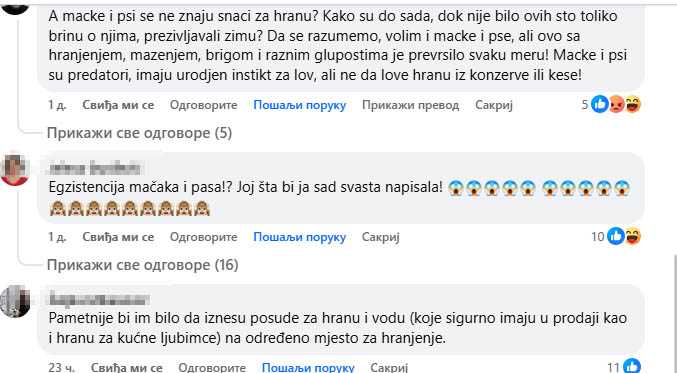The height and width of the screenshot is (373, 677).
Task: Click Пошаљи поруку under the Pametnije comment
Action: (308, 367)
